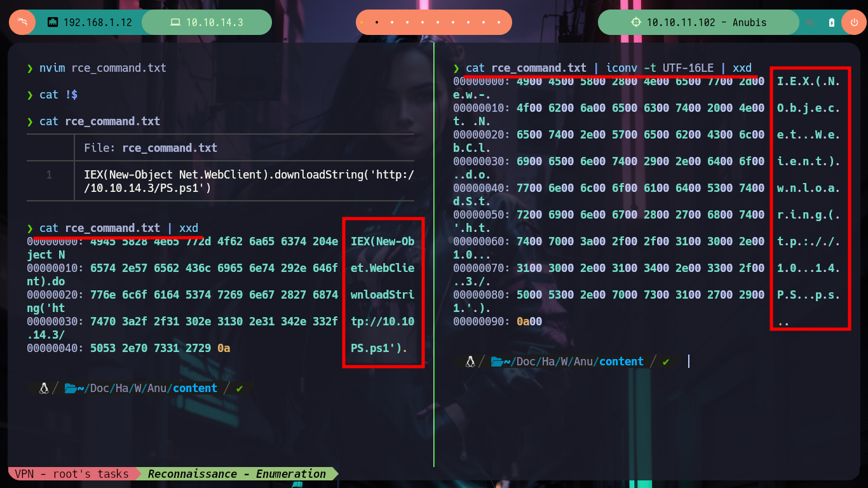
Task: Click right pane hex offset 00000090
Action: pyautogui.click(x=482, y=322)
